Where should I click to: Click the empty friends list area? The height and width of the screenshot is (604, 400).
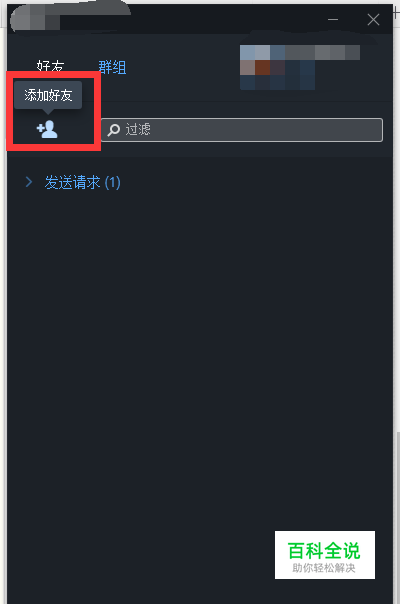tap(200, 347)
